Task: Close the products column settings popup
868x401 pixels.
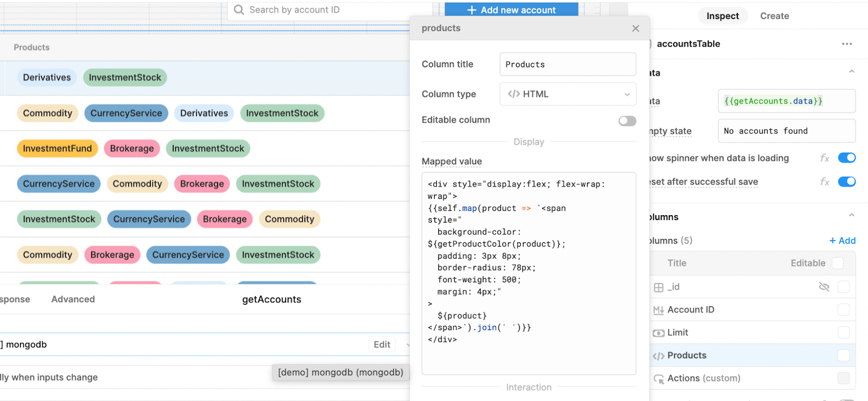Action: (636, 29)
